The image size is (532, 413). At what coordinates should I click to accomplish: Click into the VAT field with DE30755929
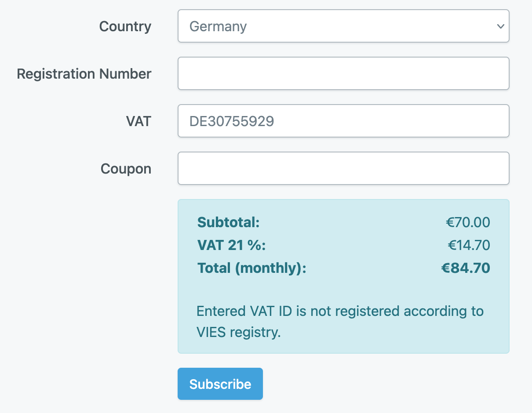(343, 121)
